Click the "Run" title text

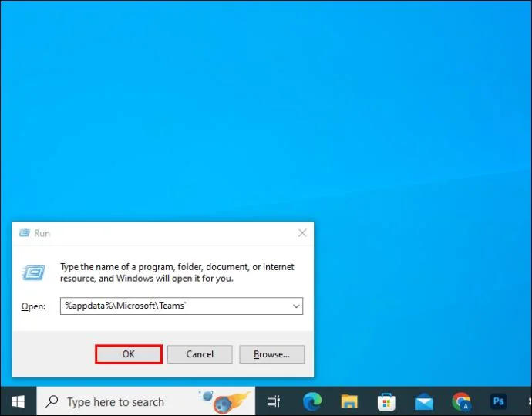42,233
